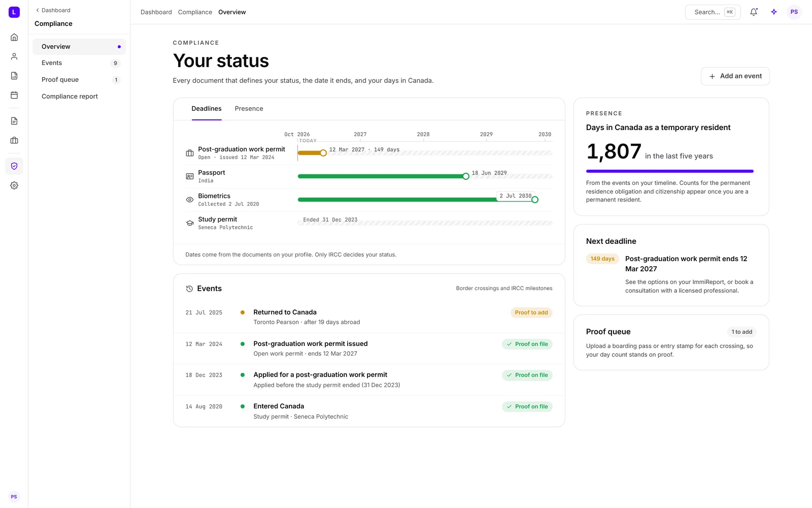The image size is (812, 508).
Task: Click the Compliance breadcrumb link
Action: coord(195,12)
